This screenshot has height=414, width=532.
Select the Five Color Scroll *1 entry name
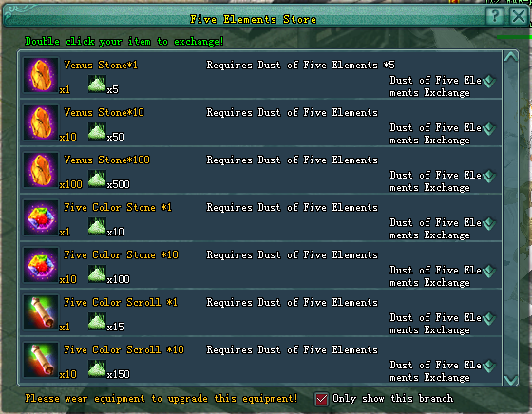click(x=121, y=302)
